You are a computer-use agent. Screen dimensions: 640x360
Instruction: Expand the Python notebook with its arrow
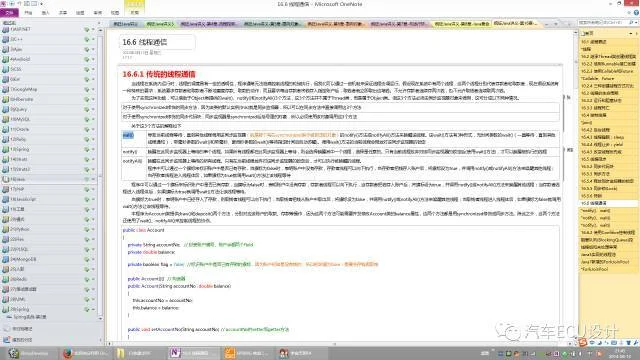tap(93, 229)
